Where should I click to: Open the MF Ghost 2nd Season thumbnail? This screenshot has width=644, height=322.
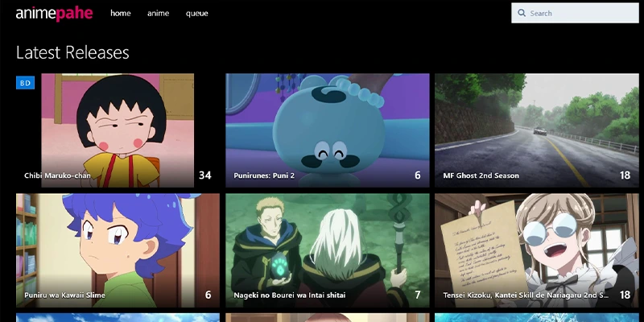[x=537, y=130]
